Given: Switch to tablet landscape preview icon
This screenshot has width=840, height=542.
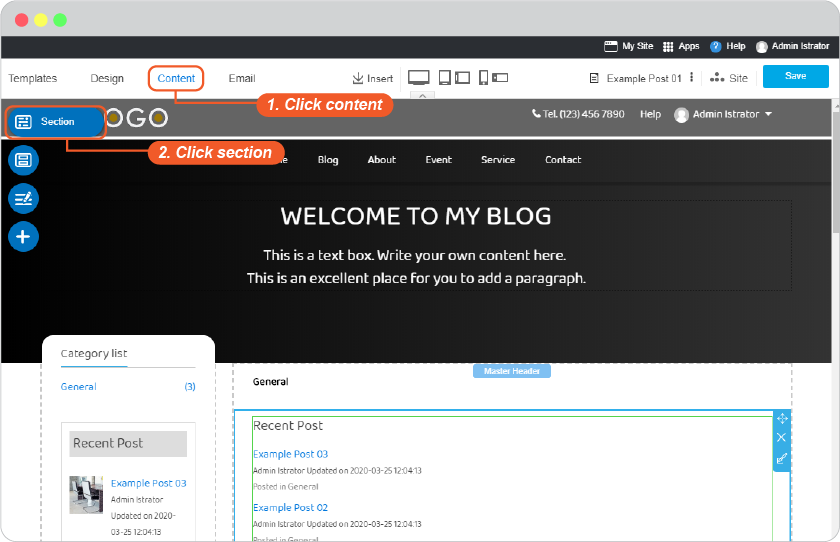Looking at the screenshot, I should pyautogui.click(x=462, y=78).
